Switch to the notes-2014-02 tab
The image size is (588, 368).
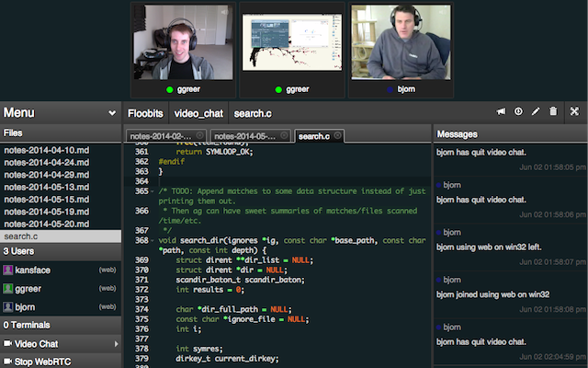[x=166, y=136]
